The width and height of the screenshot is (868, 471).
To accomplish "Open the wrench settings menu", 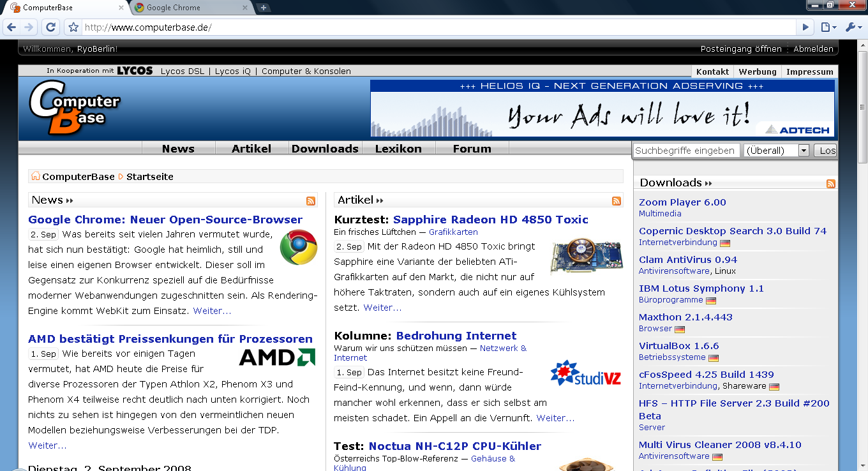I will click(853, 27).
